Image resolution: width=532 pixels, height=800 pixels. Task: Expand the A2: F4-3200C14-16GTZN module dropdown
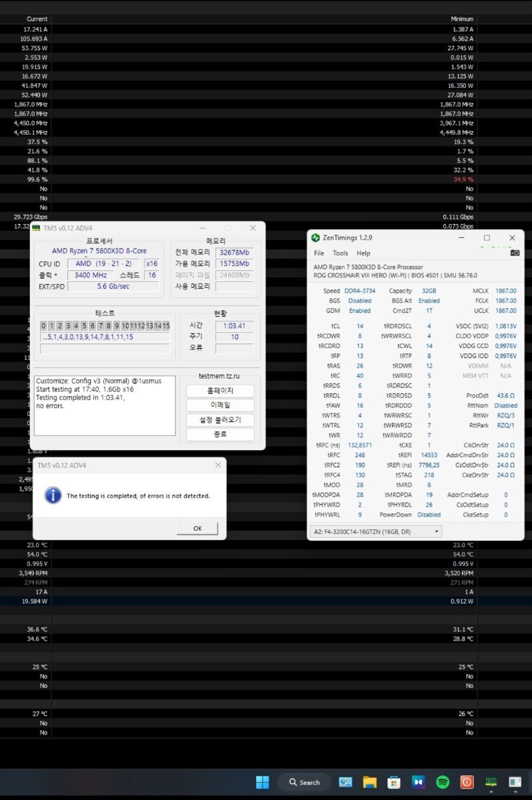click(376, 531)
